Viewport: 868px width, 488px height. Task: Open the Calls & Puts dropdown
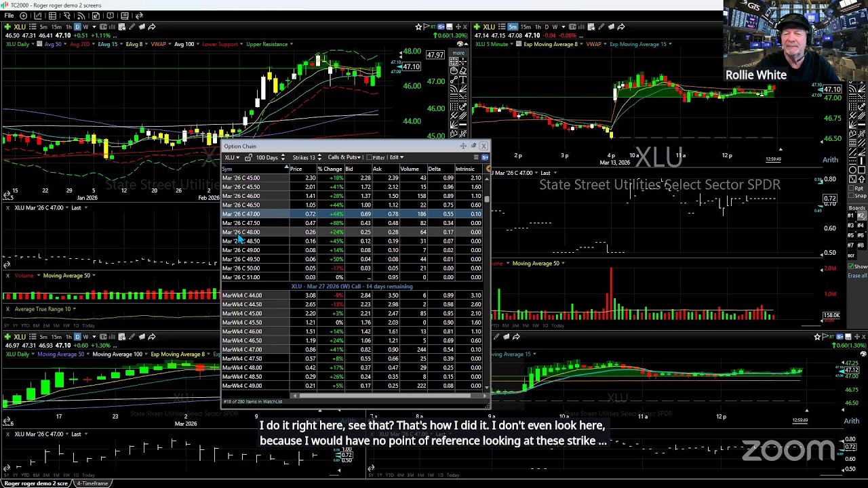point(344,157)
